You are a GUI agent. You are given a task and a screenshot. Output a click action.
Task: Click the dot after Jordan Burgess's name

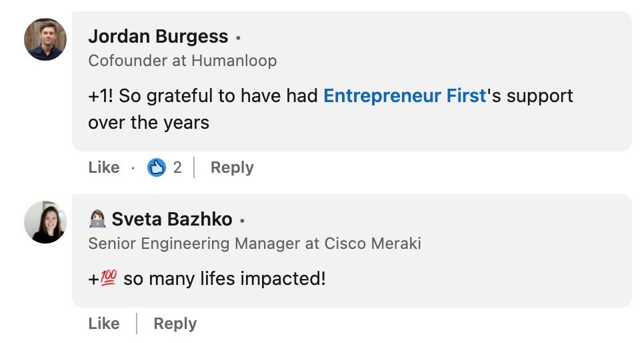(239, 37)
